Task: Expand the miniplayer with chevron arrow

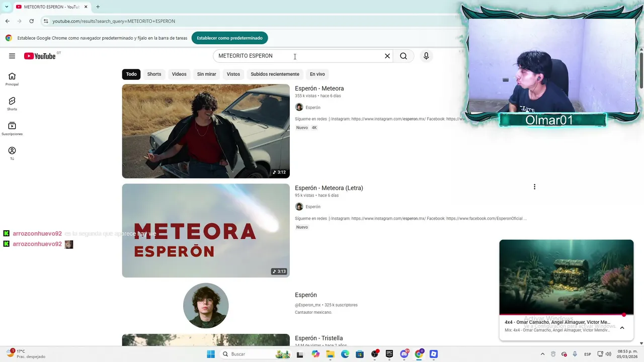Action: pos(622,328)
